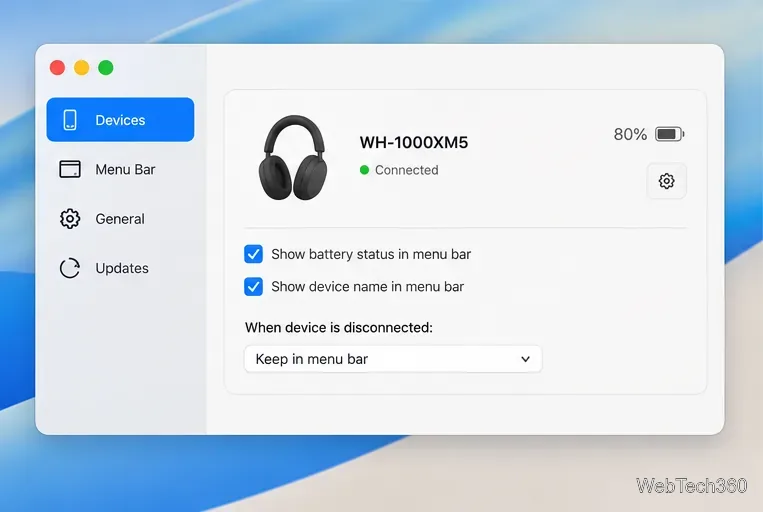Click the Connected status label
The width and height of the screenshot is (763, 512).
407,170
